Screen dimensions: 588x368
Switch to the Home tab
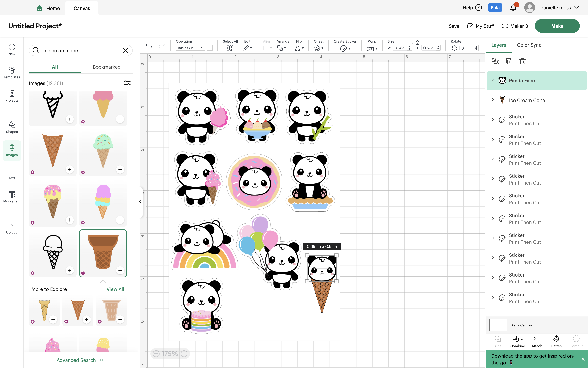[x=48, y=8]
